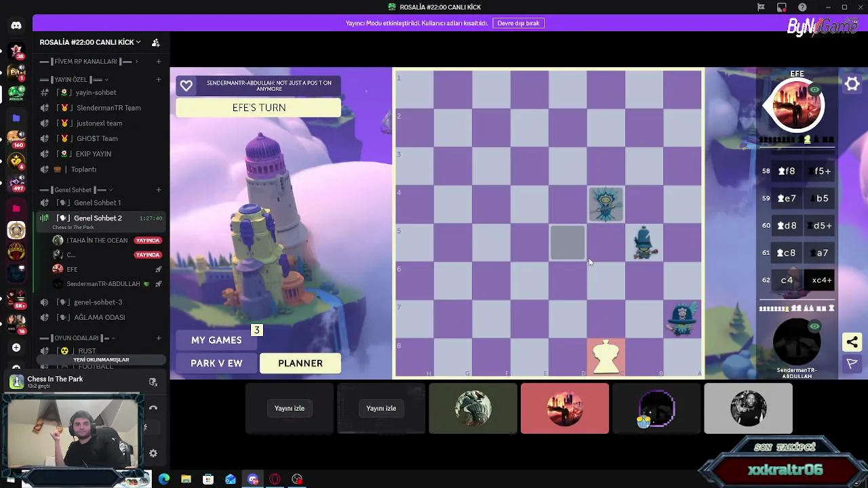Add channel to Genel Sohbet category
This screenshot has width=868, height=488.
[x=159, y=190]
